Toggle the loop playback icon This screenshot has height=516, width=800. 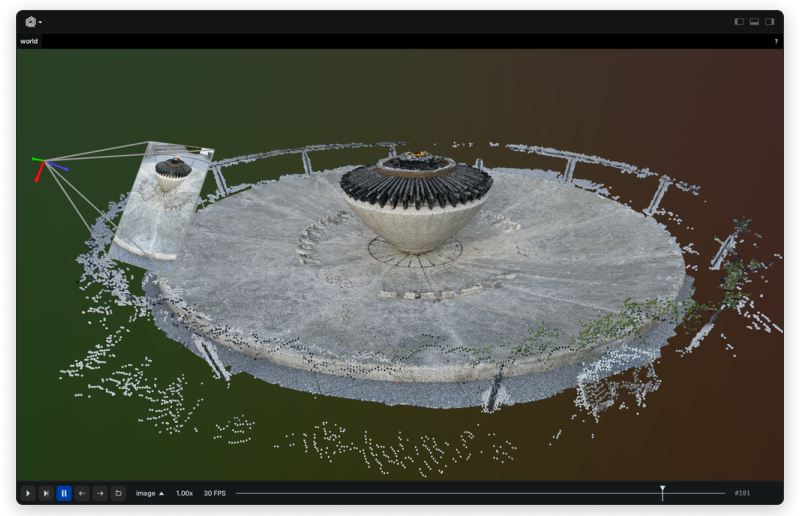[118, 493]
